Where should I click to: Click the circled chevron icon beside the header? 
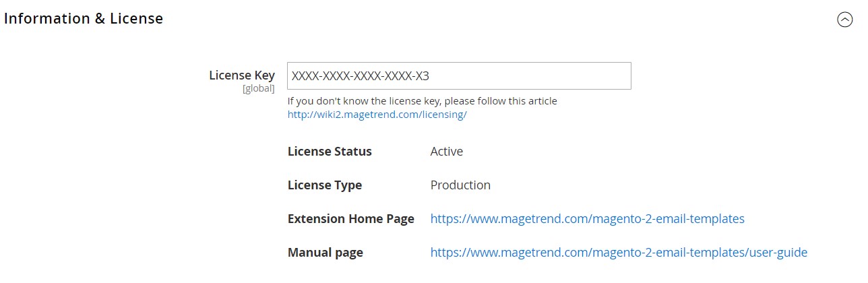click(844, 20)
